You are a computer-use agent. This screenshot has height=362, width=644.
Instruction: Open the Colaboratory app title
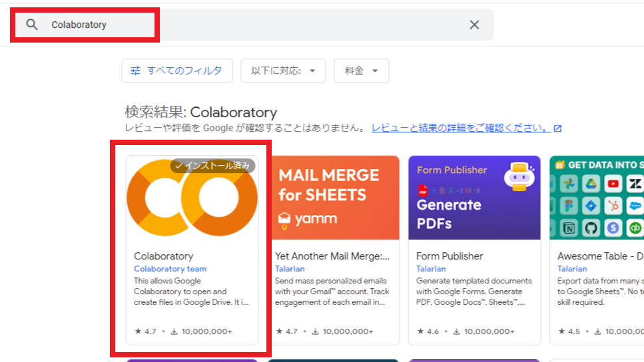[163, 256]
